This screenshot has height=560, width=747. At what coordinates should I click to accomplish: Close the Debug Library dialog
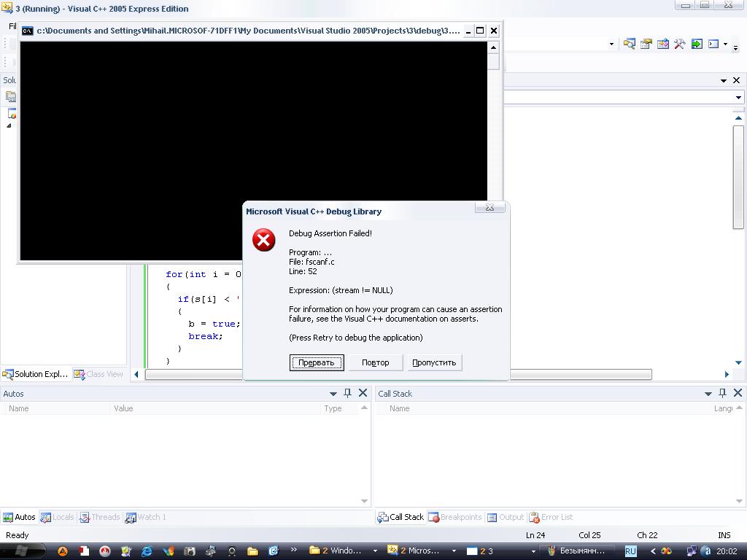(x=489, y=207)
